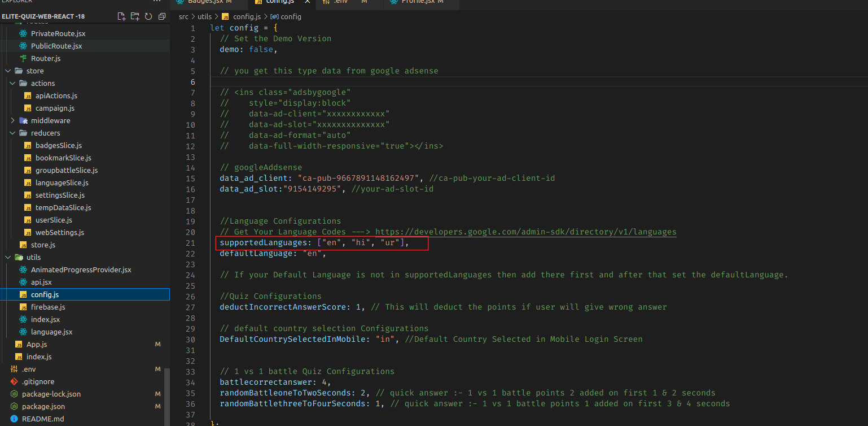This screenshot has width=868, height=426.
Task: Click the defaultLanguage property name
Action: click(x=256, y=253)
